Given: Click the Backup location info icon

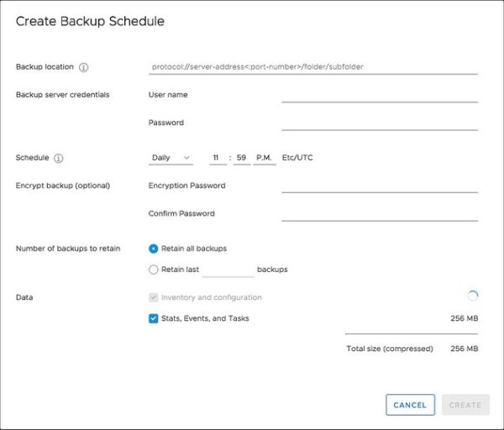Looking at the screenshot, I should (83, 67).
